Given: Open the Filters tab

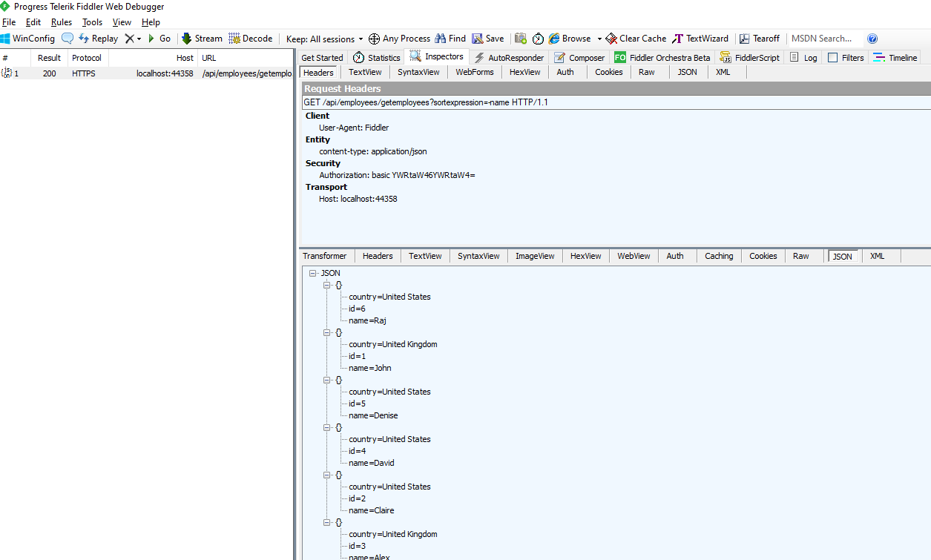Looking at the screenshot, I should pyautogui.click(x=846, y=58).
